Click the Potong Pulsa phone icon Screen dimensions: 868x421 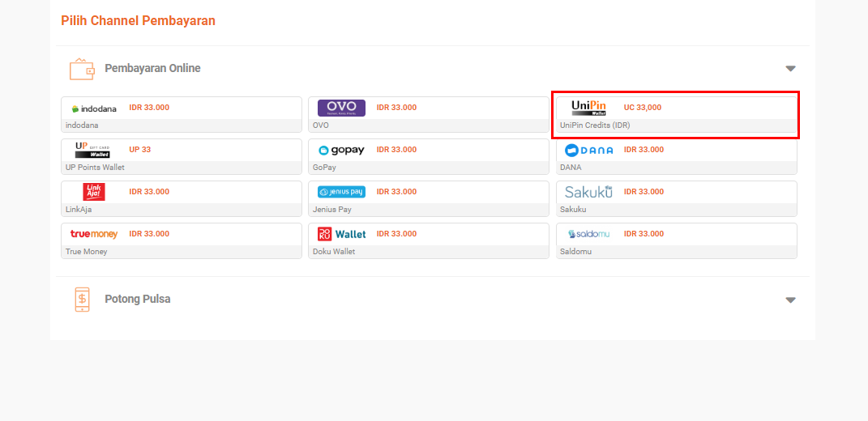coord(82,300)
